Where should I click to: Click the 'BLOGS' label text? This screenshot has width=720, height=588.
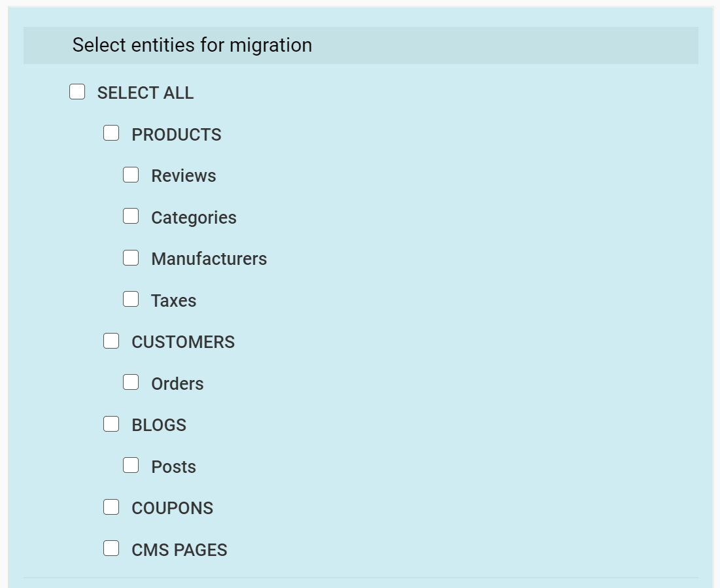coord(159,425)
